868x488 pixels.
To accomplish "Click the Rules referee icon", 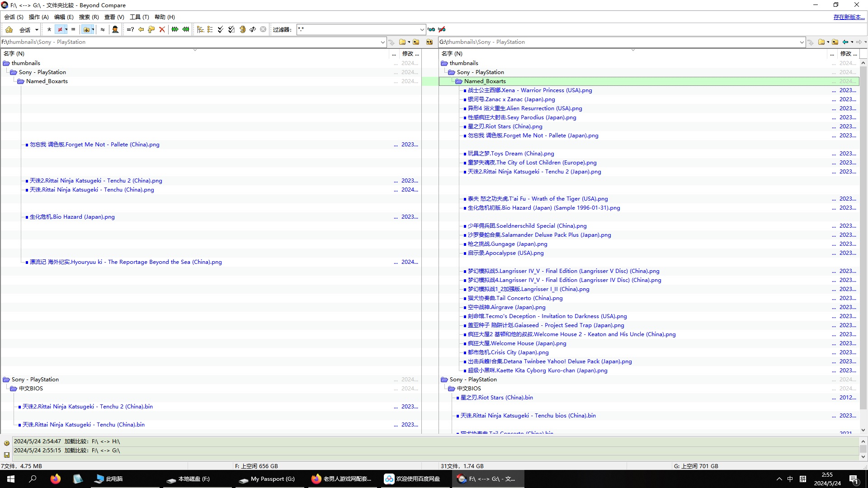I will (115, 29).
